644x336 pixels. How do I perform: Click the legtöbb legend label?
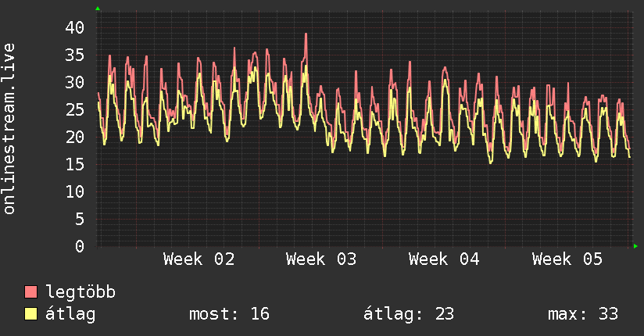click(80, 291)
